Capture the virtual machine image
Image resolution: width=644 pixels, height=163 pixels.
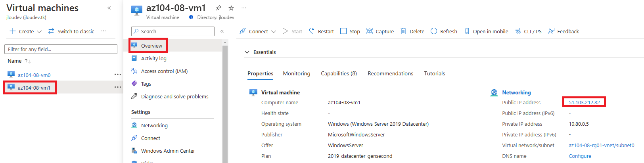click(x=380, y=31)
